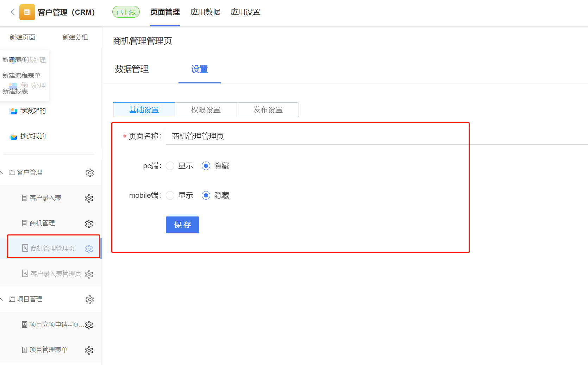Screen dimensions: 588x365
Task: Open 应用数据 top tab
Action: coord(205,12)
